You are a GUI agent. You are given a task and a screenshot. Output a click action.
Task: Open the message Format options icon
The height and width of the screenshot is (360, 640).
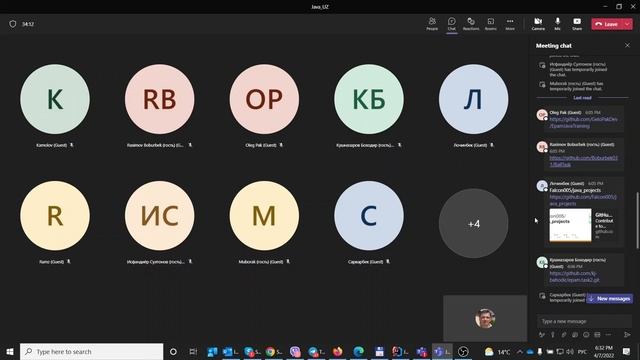pyautogui.click(x=542, y=335)
